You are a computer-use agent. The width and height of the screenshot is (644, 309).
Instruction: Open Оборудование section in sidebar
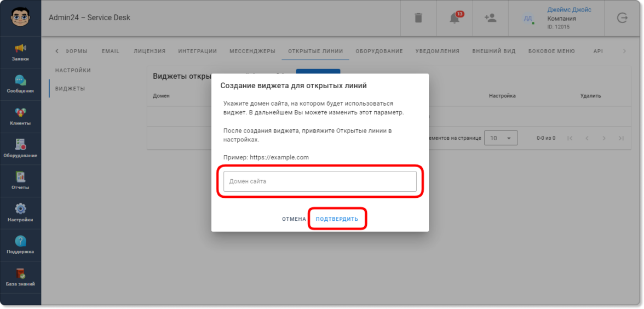(21, 149)
